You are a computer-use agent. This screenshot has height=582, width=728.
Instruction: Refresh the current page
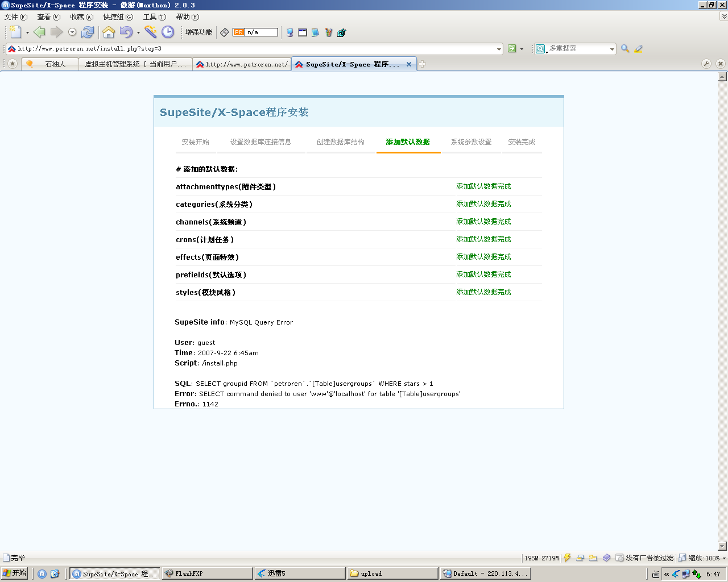(88, 32)
